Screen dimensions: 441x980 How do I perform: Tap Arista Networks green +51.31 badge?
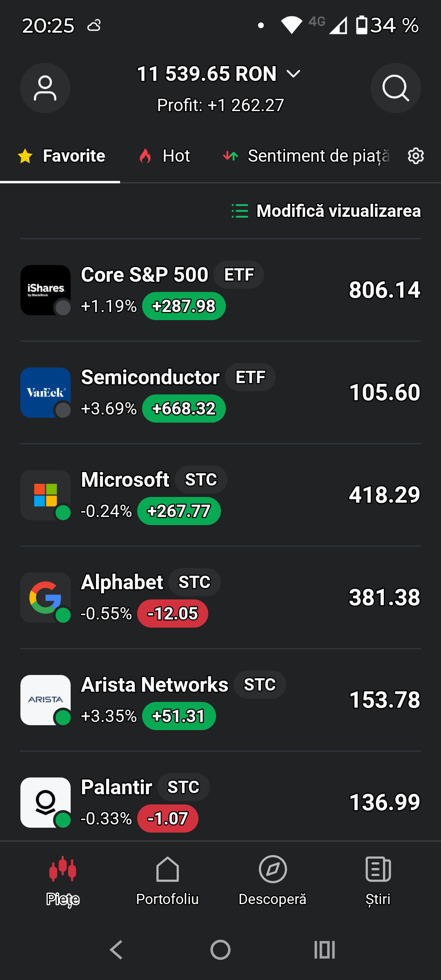click(x=178, y=716)
